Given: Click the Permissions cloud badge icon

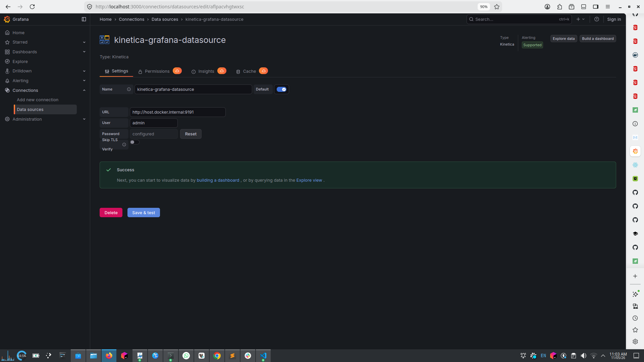Looking at the screenshot, I should coord(177,71).
